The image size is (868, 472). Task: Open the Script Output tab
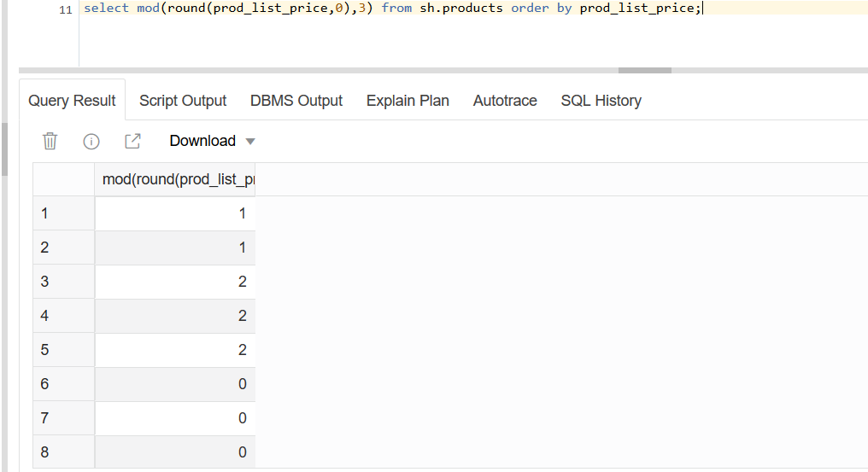183,101
